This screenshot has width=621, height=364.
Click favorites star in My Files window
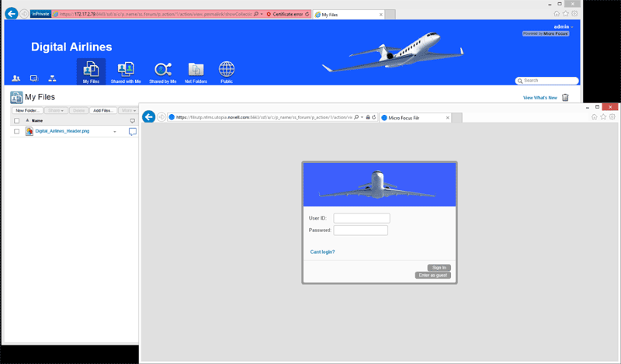click(566, 13)
